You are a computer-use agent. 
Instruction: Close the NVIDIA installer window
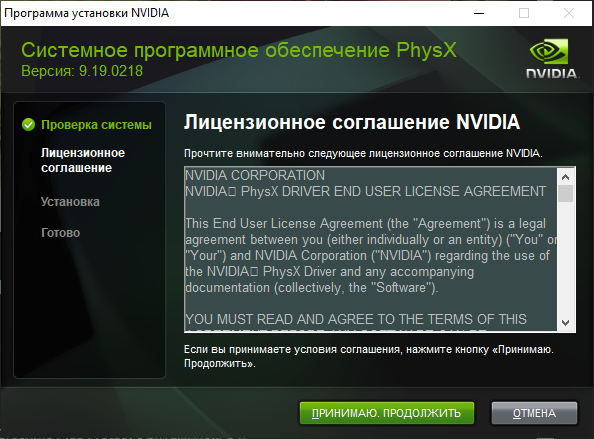[569, 13]
